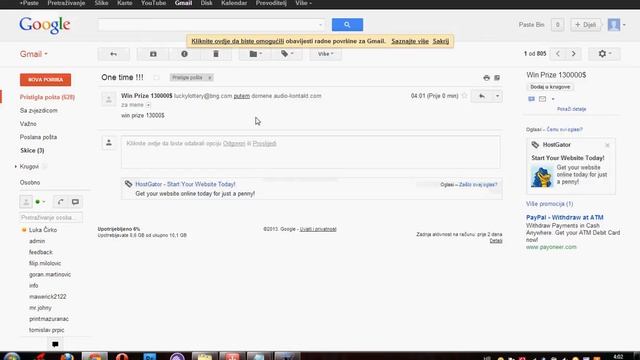The image size is (640, 360).
Task: Open the Disk item in top bar
Action: [x=206, y=3]
